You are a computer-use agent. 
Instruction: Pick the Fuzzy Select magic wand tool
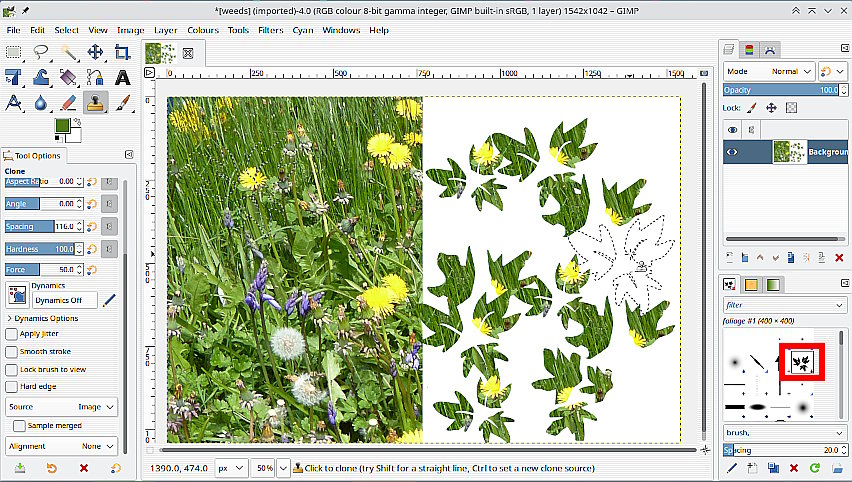69,52
